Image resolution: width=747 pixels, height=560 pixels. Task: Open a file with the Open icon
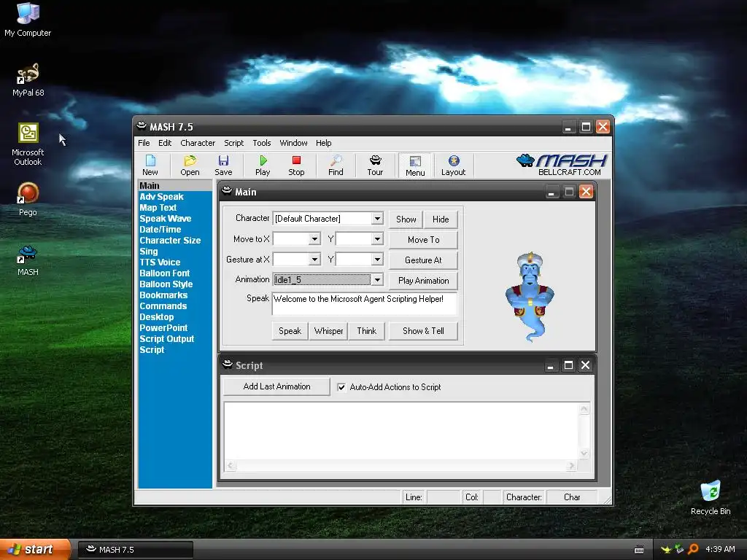click(190, 166)
